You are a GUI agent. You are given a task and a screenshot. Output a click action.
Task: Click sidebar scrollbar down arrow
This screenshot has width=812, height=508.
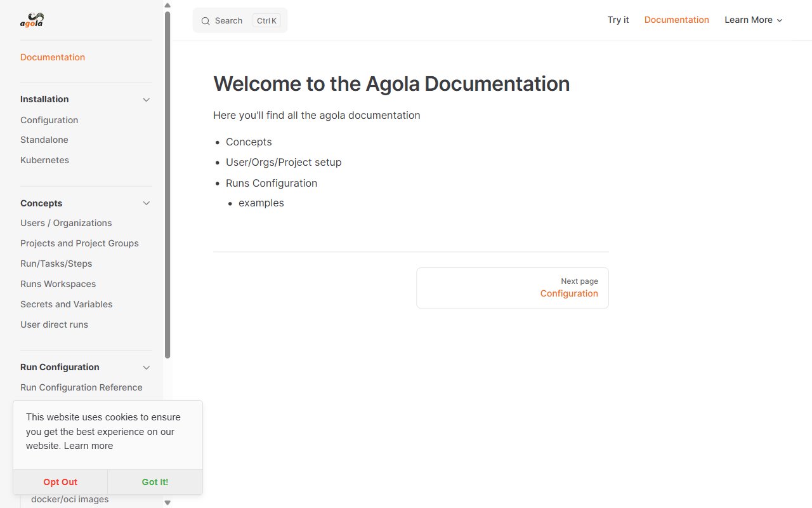(x=167, y=503)
